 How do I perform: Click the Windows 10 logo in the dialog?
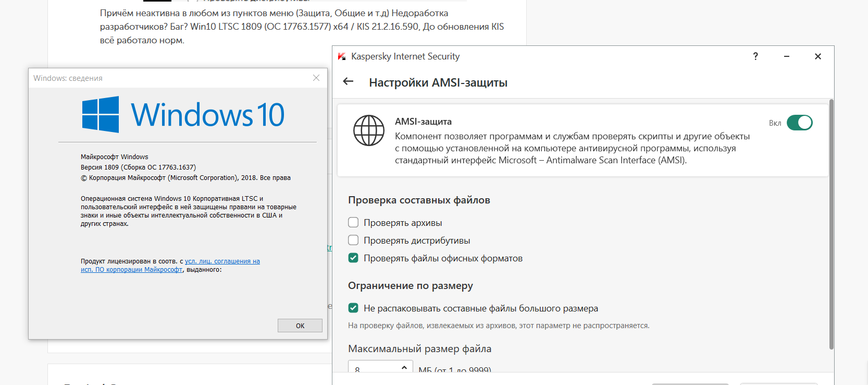tap(183, 114)
